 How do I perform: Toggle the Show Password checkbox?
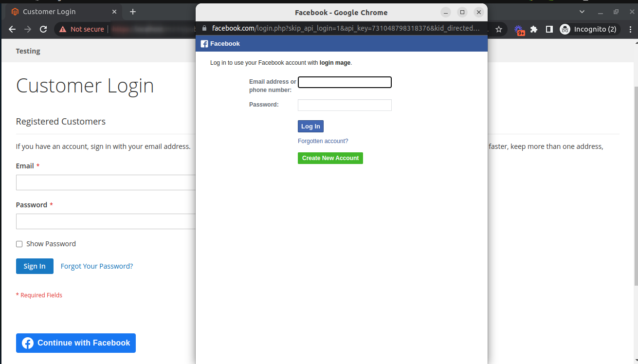click(x=19, y=243)
